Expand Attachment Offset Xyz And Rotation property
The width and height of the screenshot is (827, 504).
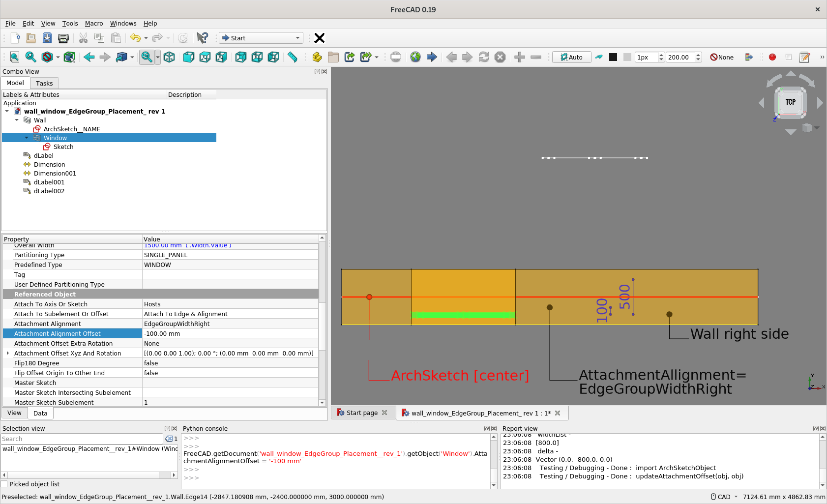click(7, 353)
